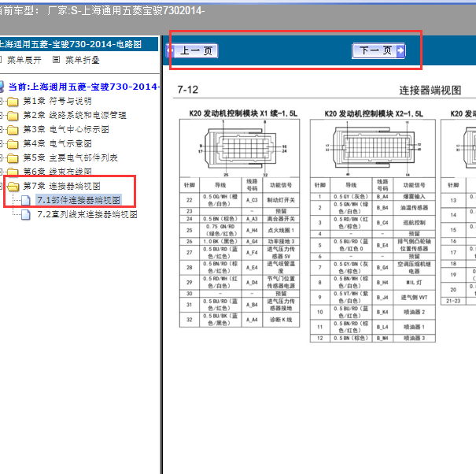This screenshot has height=474, width=476.
Task: Click document icon of 7.2直列线束连接器端视图
Action: click(x=26, y=214)
